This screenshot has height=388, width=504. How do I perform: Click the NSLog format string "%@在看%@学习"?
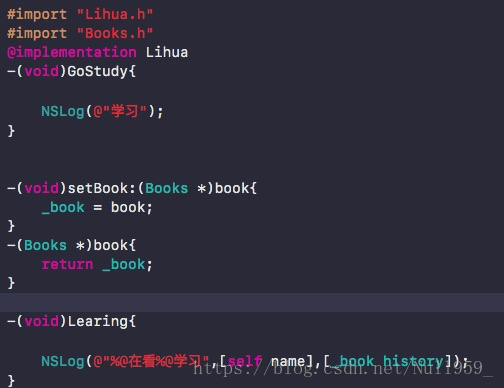(x=151, y=361)
